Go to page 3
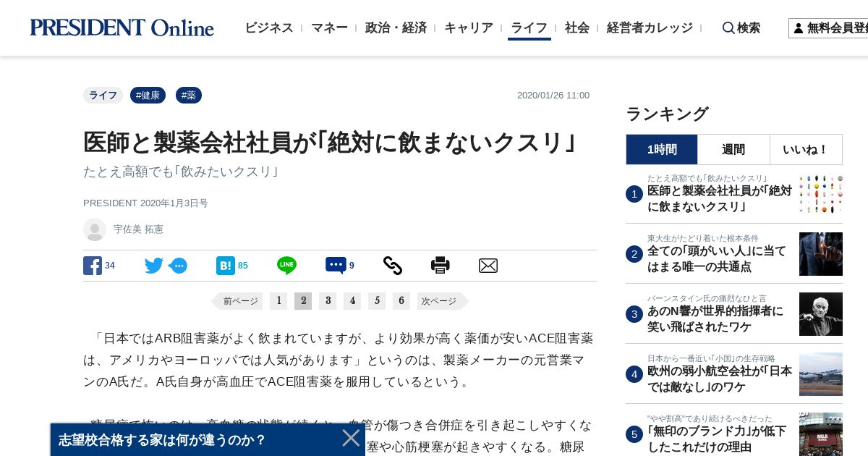The width and height of the screenshot is (868, 456). coord(328,301)
